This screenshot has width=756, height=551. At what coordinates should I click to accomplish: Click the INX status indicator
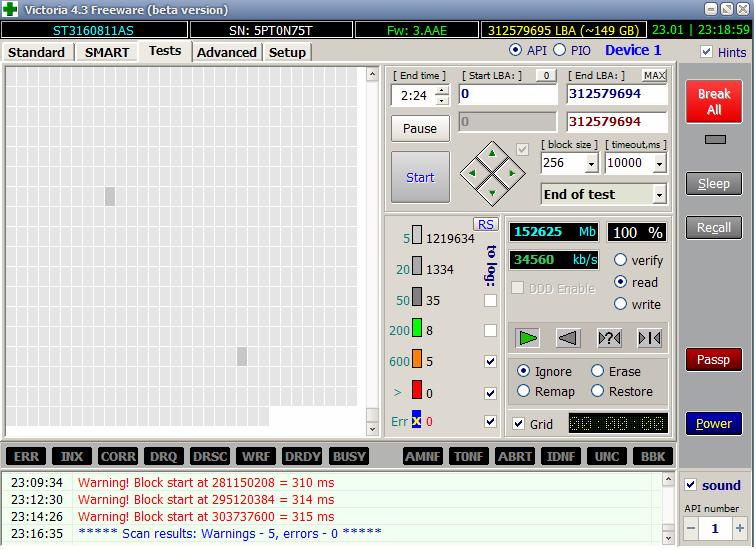coord(72,457)
